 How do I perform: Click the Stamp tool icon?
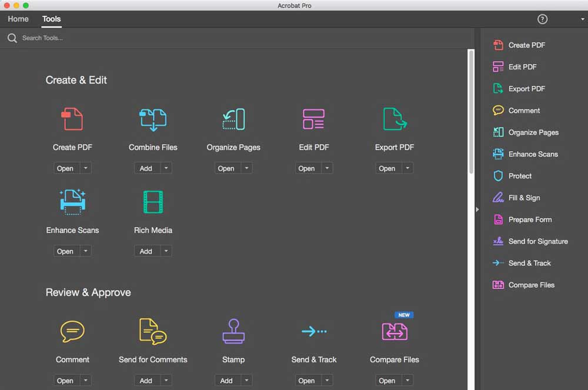click(x=233, y=331)
